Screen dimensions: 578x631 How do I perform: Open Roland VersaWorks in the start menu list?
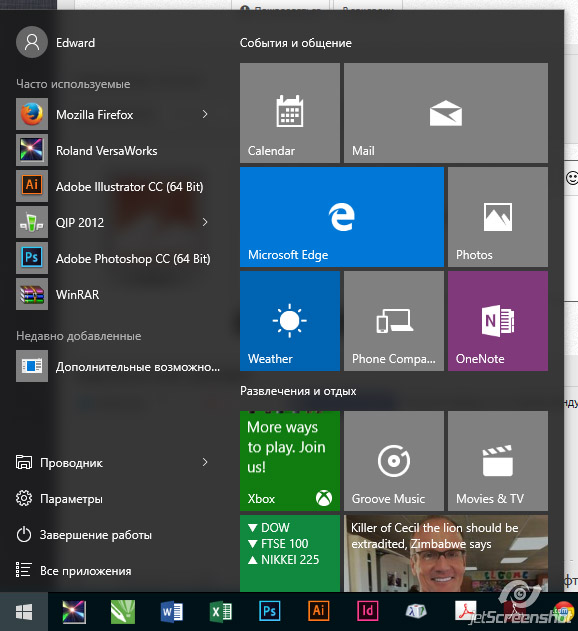click(x=115, y=151)
